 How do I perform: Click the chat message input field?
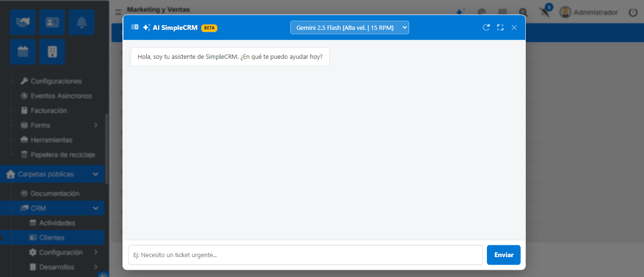point(306,255)
